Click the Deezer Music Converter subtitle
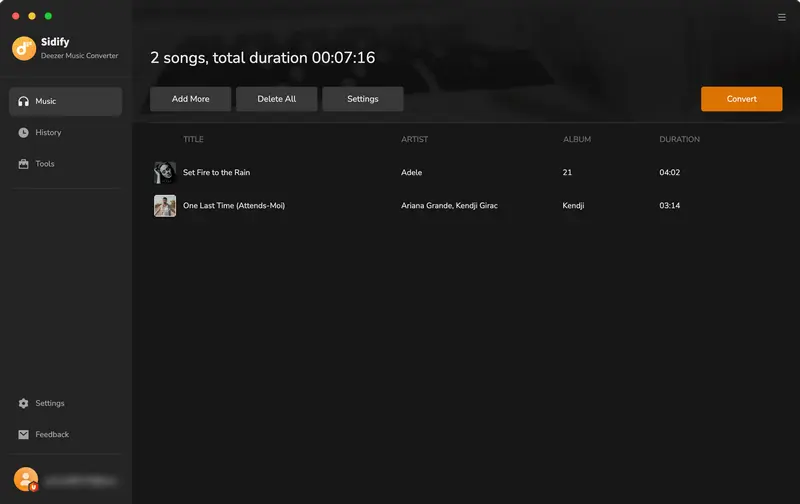 80,56
